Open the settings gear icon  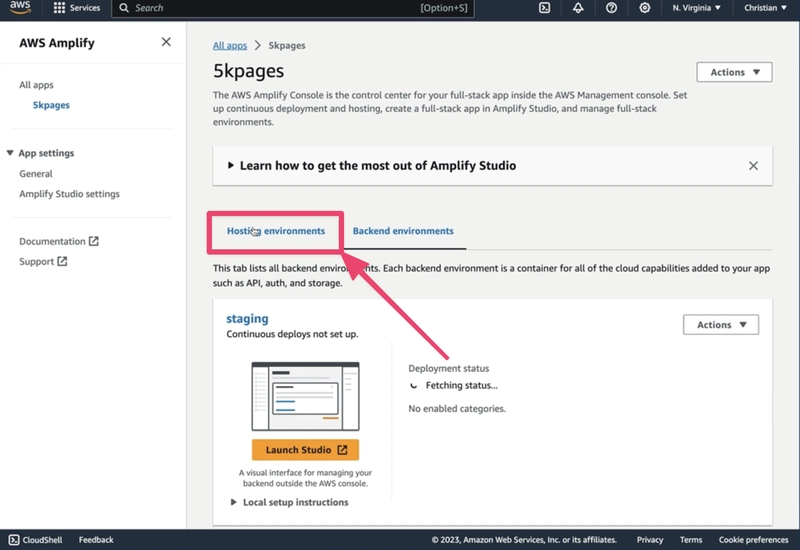[645, 8]
